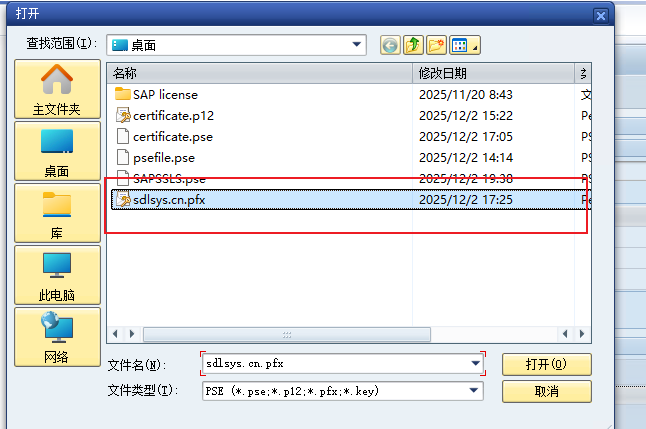Image resolution: width=646 pixels, height=429 pixels.
Task: Expand the 文件类型 filter dropdown
Action: pos(474,390)
